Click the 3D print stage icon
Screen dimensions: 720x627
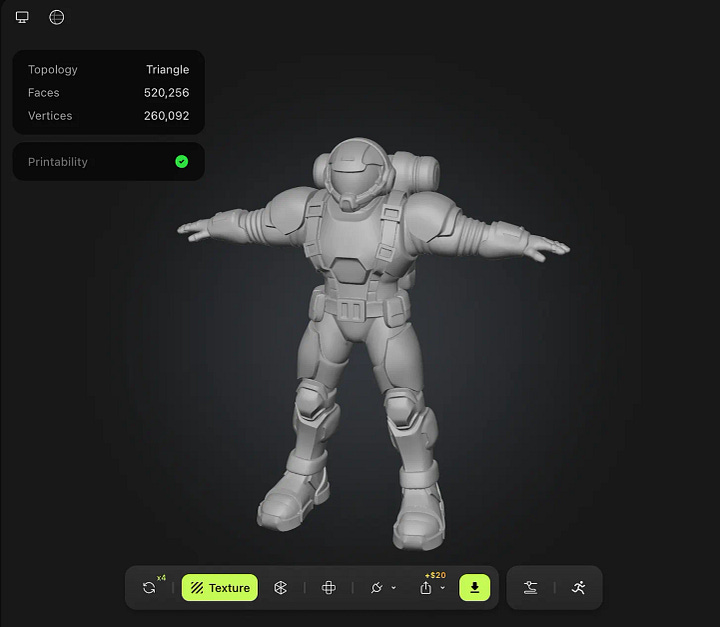click(530, 587)
